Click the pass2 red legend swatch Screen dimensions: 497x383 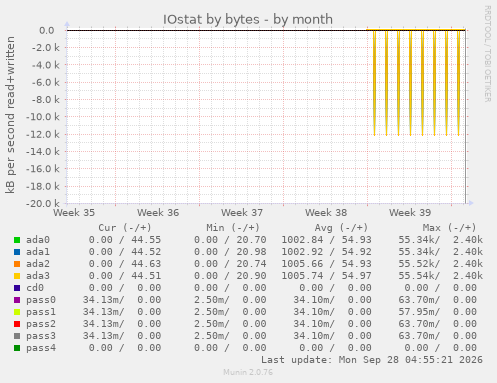(17, 324)
